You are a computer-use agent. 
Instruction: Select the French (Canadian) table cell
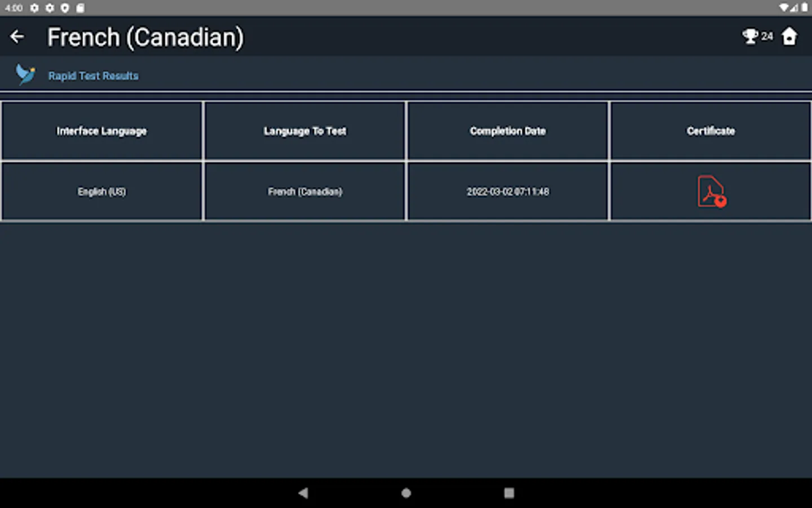click(305, 192)
